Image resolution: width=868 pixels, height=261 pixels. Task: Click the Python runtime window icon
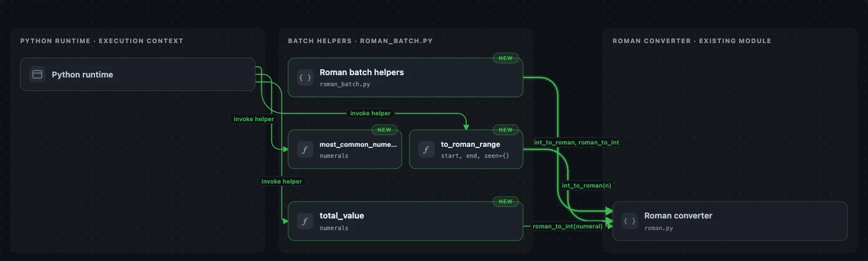[x=37, y=75]
